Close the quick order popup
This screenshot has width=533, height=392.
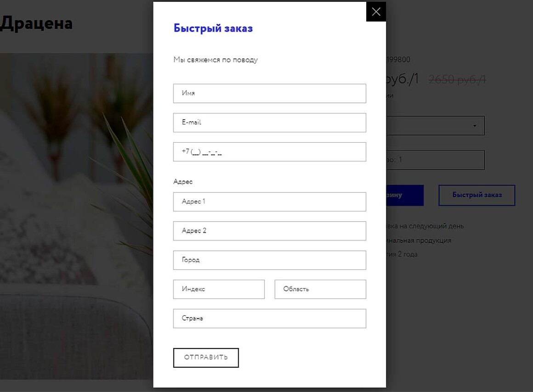pos(376,11)
